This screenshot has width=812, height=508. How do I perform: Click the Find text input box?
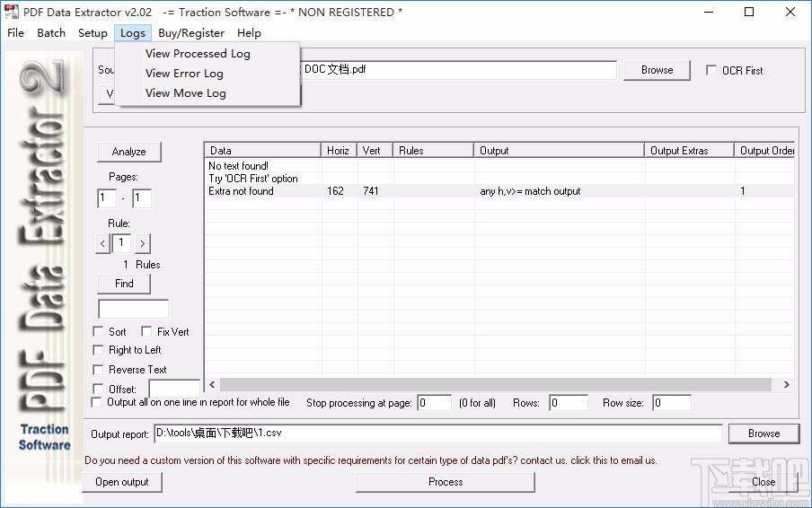(133, 309)
